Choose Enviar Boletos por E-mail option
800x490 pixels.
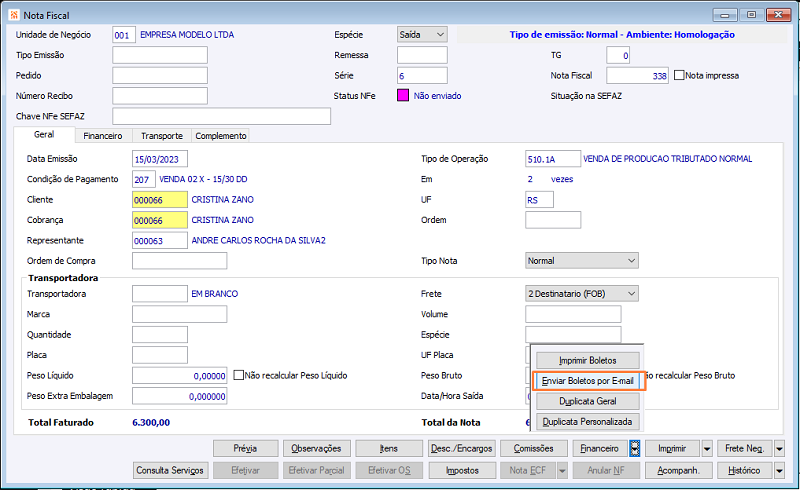(588, 381)
